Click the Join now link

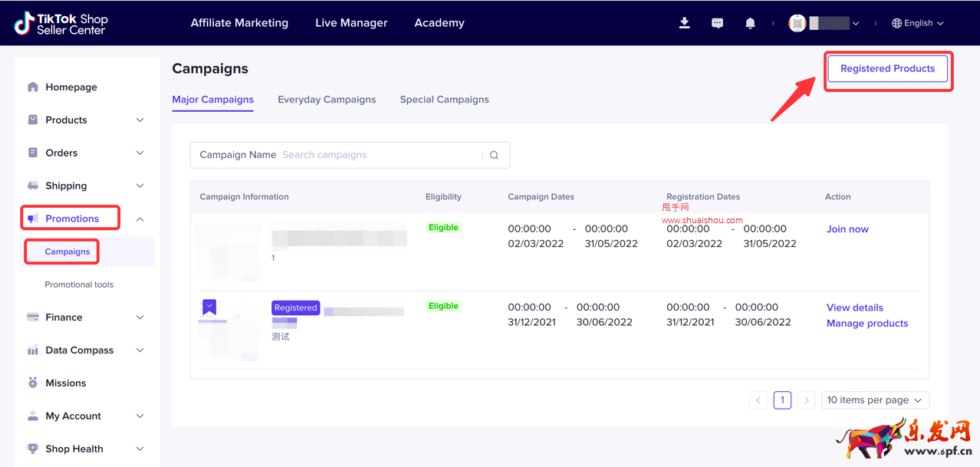coord(847,229)
